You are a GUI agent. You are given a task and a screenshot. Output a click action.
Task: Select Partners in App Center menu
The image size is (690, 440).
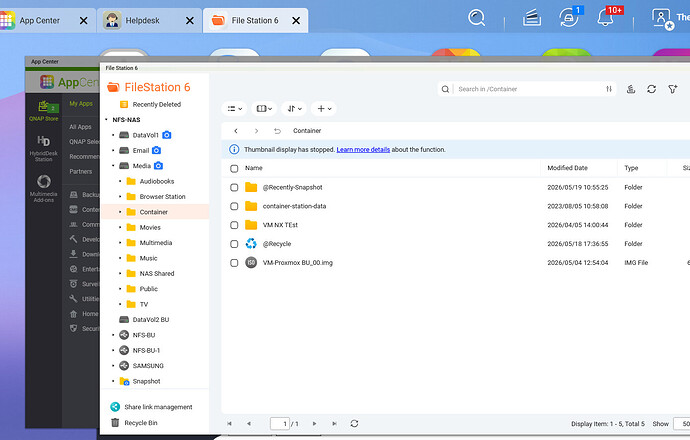pos(81,172)
